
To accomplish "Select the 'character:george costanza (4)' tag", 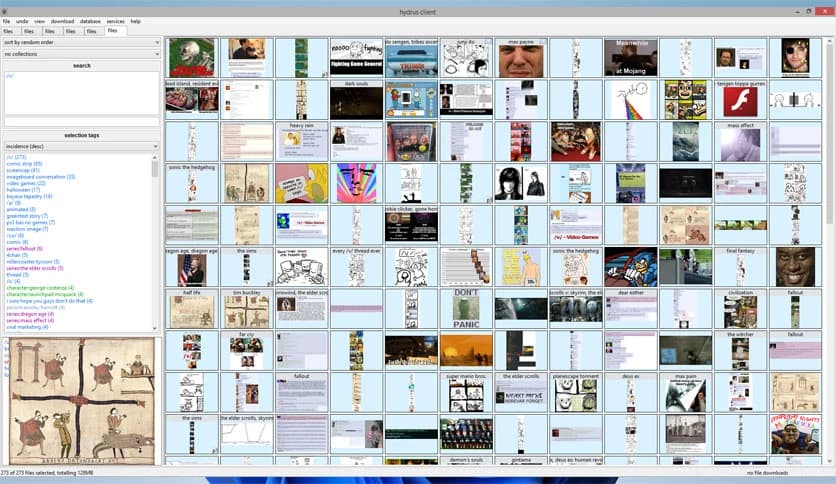I will (x=40, y=288).
